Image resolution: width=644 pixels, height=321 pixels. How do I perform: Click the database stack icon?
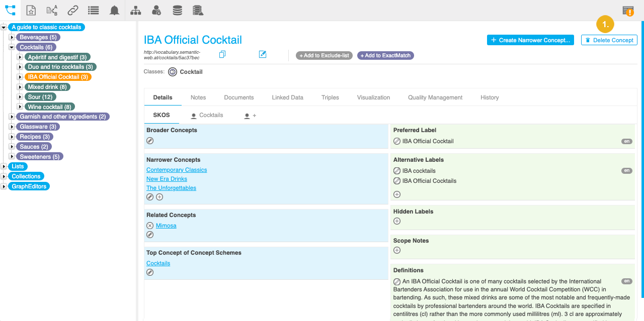177,11
